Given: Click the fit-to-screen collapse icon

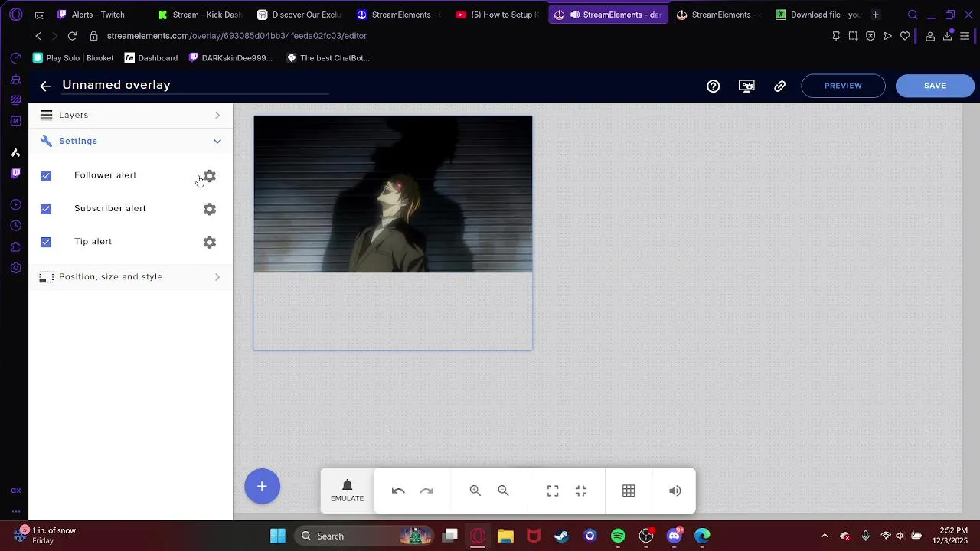Looking at the screenshot, I should (581, 491).
